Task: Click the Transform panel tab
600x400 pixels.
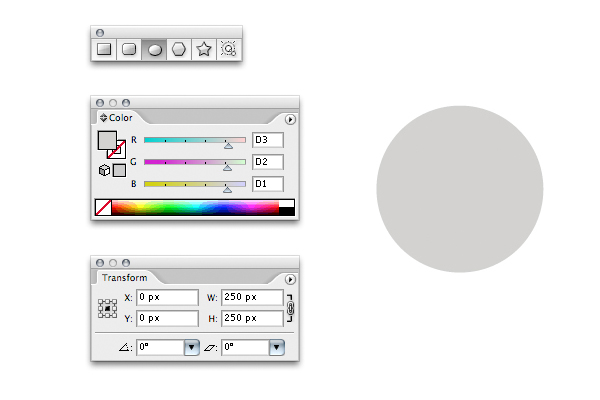Action: pyautogui.click(x=124, y=278)
